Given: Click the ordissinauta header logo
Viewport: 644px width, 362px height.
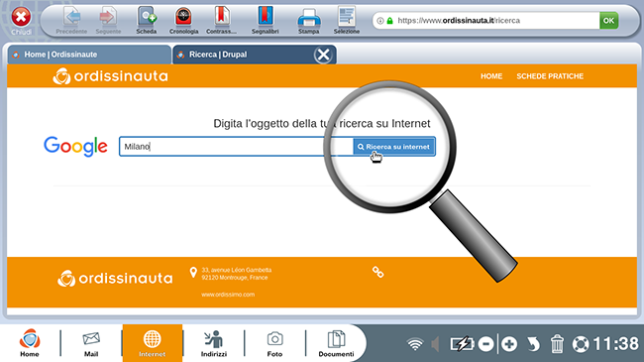Looking at the screenshot, I should point(110,76).
